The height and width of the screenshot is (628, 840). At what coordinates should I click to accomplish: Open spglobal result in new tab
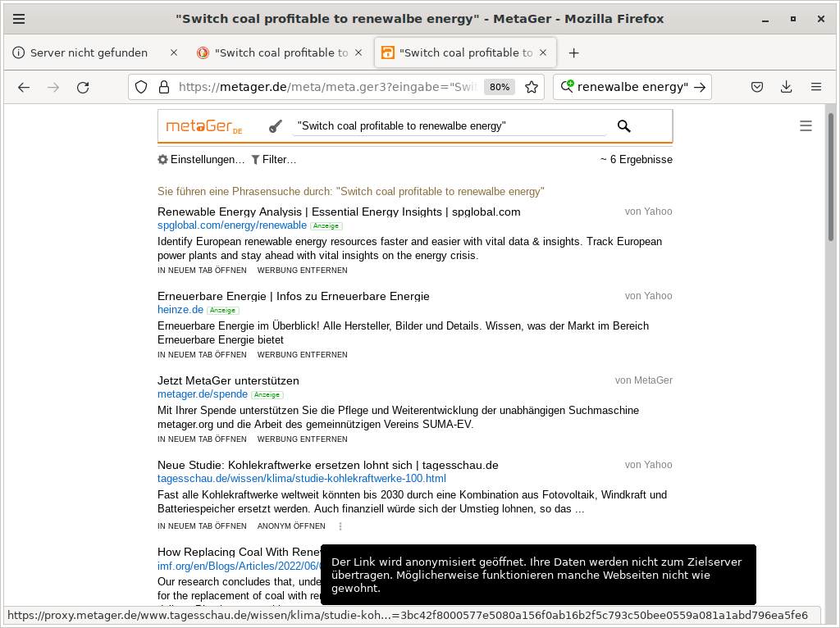pos(202,271)
